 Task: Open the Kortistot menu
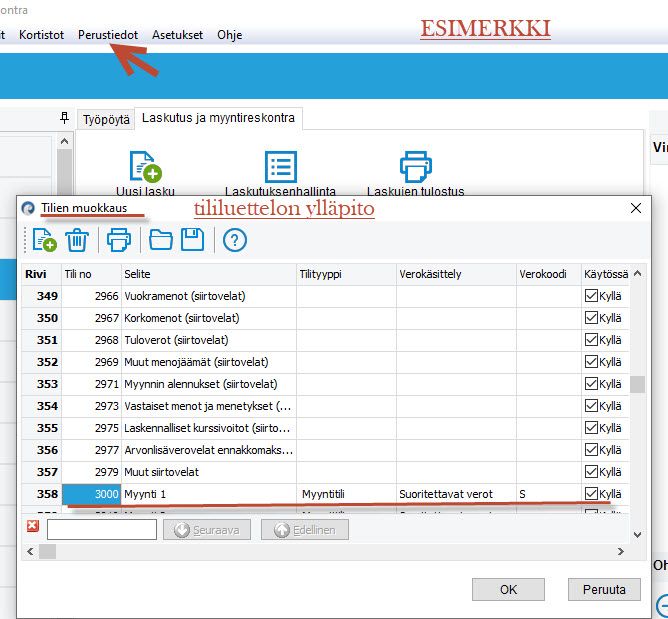pyautogui.click(x=41, y=35)
